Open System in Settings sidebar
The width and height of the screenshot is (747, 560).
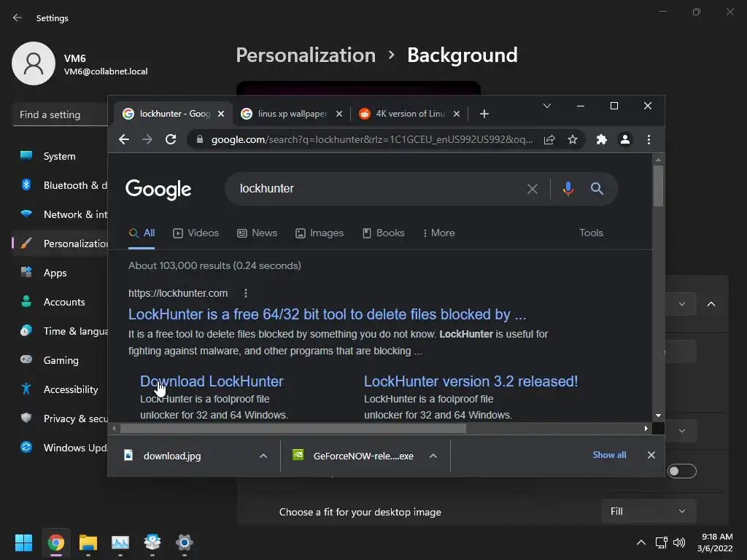60,156
